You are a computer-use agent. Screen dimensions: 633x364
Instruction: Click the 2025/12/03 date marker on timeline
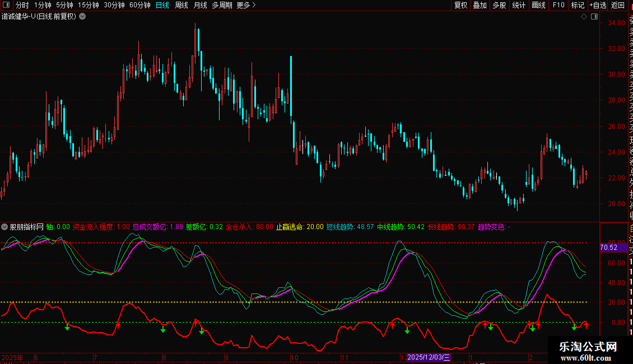point(429,357)
